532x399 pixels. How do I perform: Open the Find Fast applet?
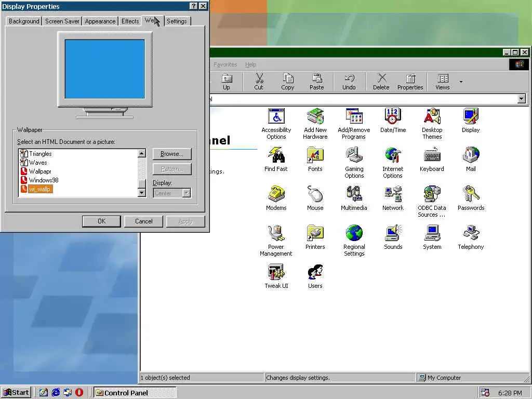276,159
